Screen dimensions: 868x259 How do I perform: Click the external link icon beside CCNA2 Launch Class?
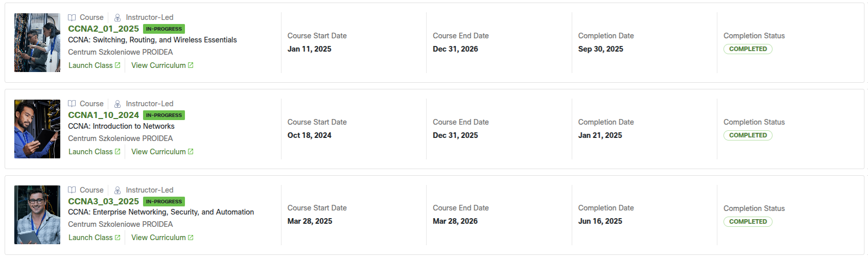pos(118,65)
